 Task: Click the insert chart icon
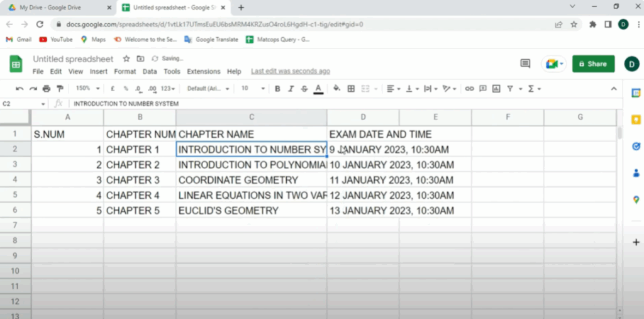point(496,89)
